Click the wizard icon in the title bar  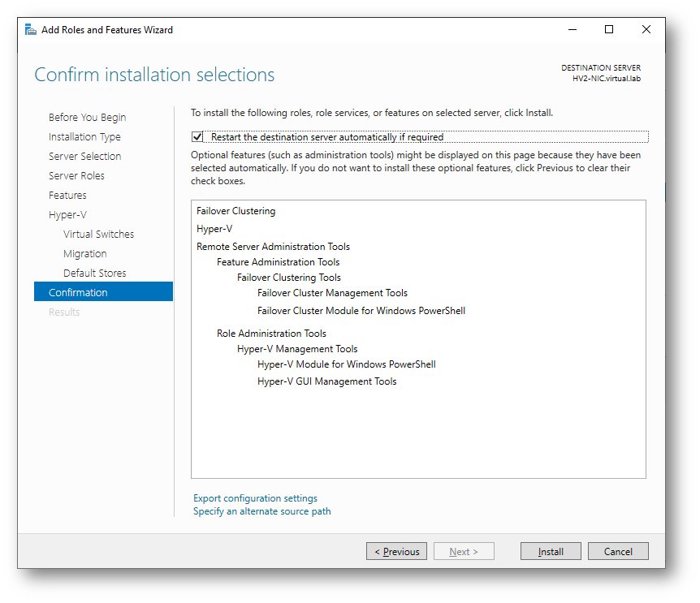tap(30, 30)
